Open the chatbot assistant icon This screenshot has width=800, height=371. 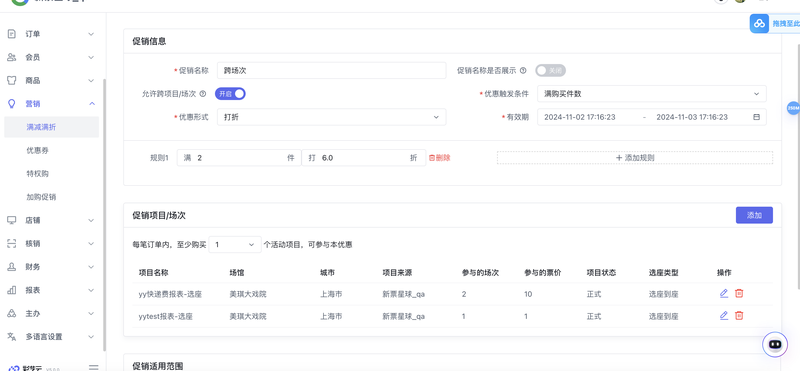click(x=775, y=344)
